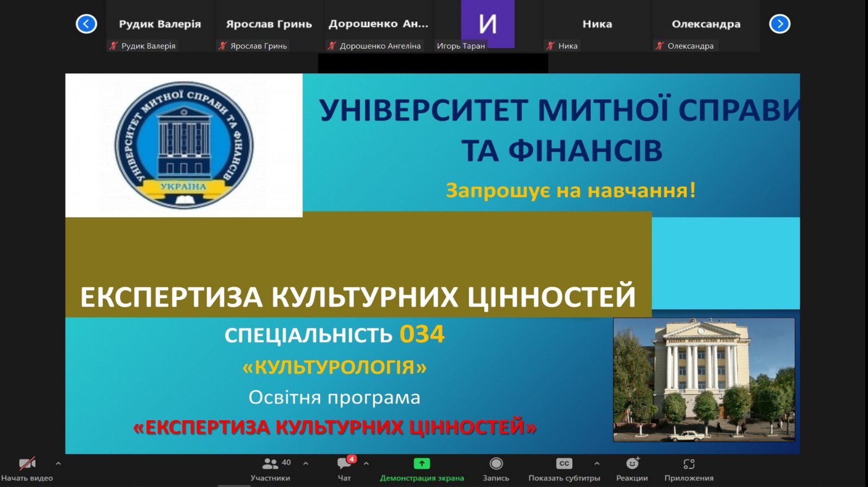868x487 pixels.
Task: Click the university emblem in shared slide
Action: point(184,146)
